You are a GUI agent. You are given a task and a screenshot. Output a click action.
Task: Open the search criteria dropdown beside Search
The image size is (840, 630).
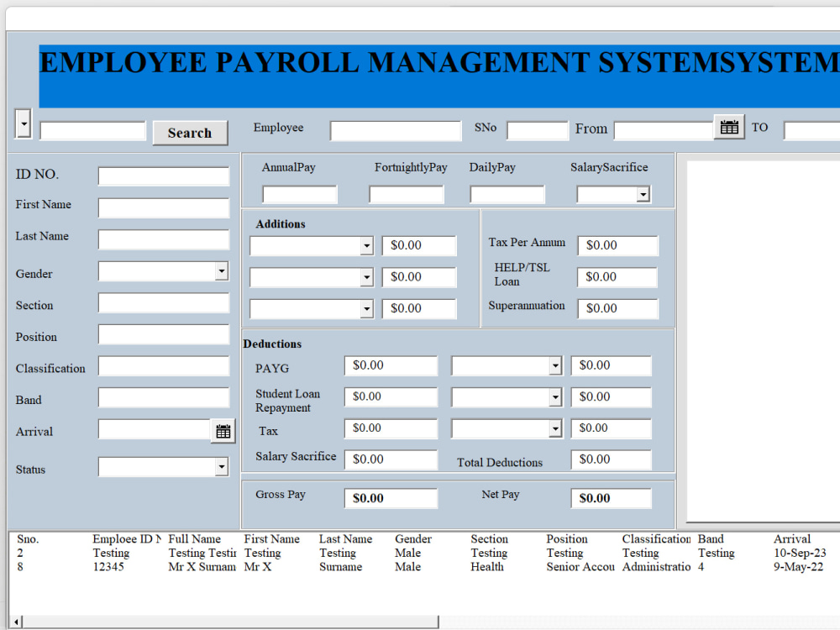[x=23, y=123]
